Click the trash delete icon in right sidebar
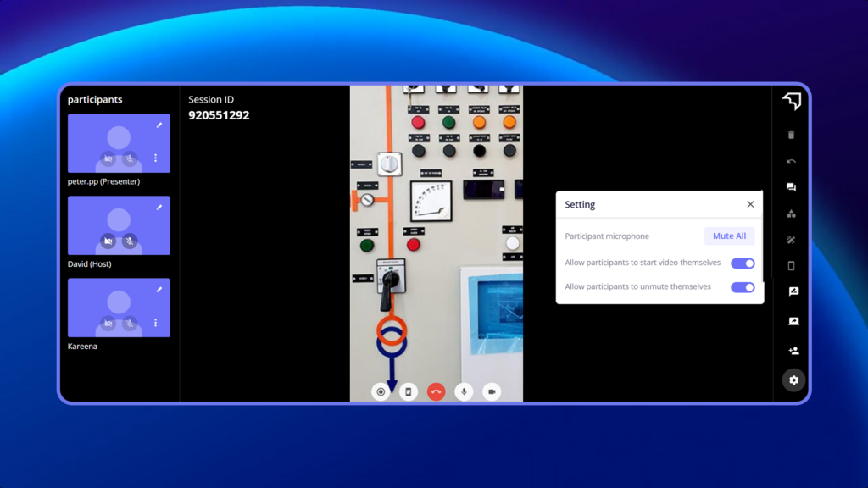Viewport: 868px width, 488px height. [791, 135]
